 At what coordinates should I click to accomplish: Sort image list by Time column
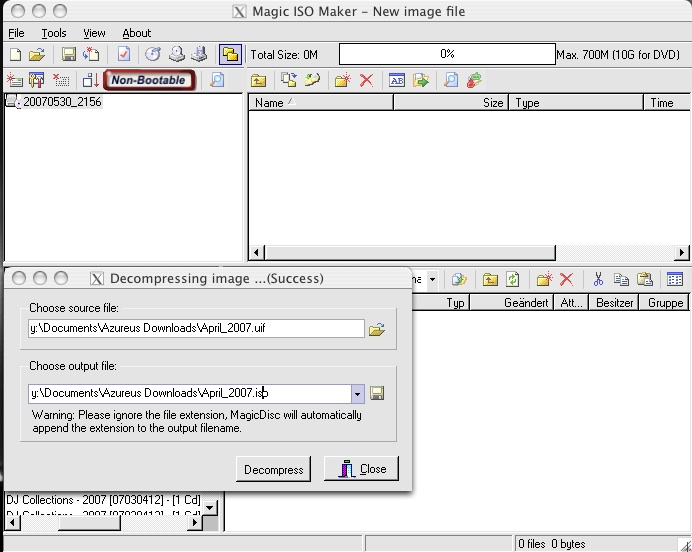[x=667, y=103]
